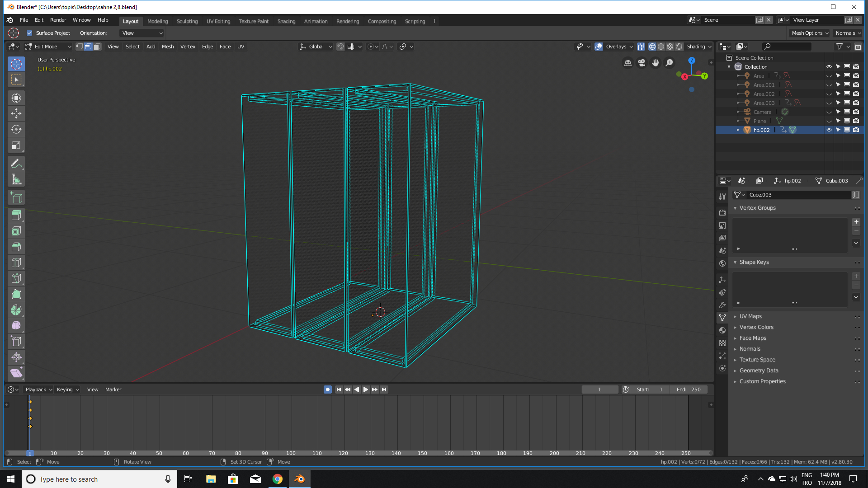The width and height of the screenshot is (868, 488).
Task: Activate the Loop Cut tool
Action: (16, 263)
